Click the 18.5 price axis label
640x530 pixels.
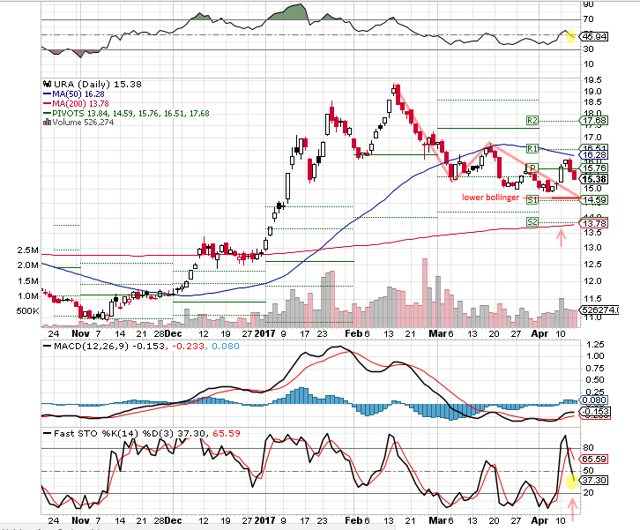coord(592,102)
